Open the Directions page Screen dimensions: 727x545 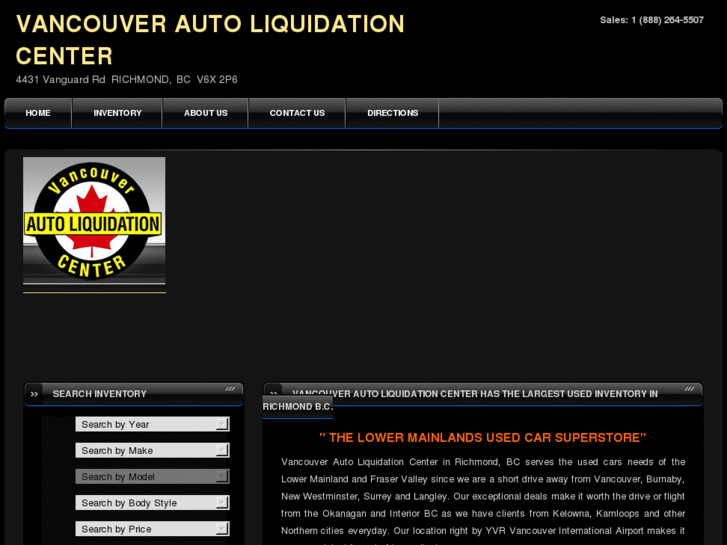[x=393, y=113]
